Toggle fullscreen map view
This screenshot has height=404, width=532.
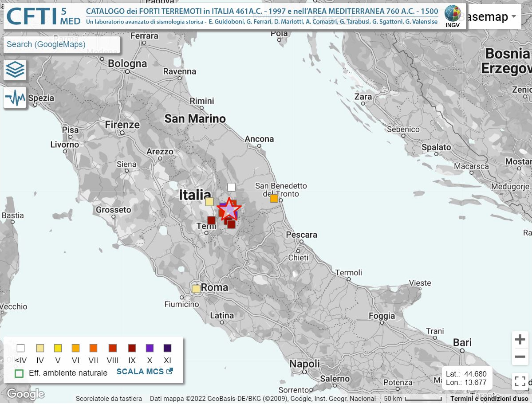[520, 381]
